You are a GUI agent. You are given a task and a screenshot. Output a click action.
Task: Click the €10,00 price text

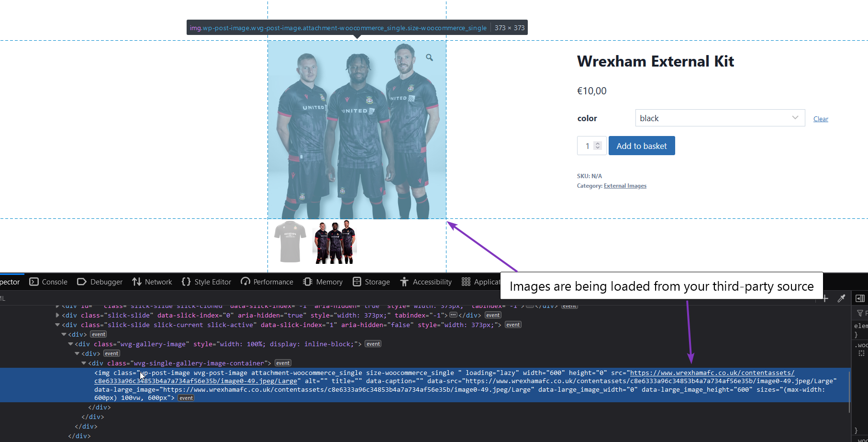tap(591, 91)
